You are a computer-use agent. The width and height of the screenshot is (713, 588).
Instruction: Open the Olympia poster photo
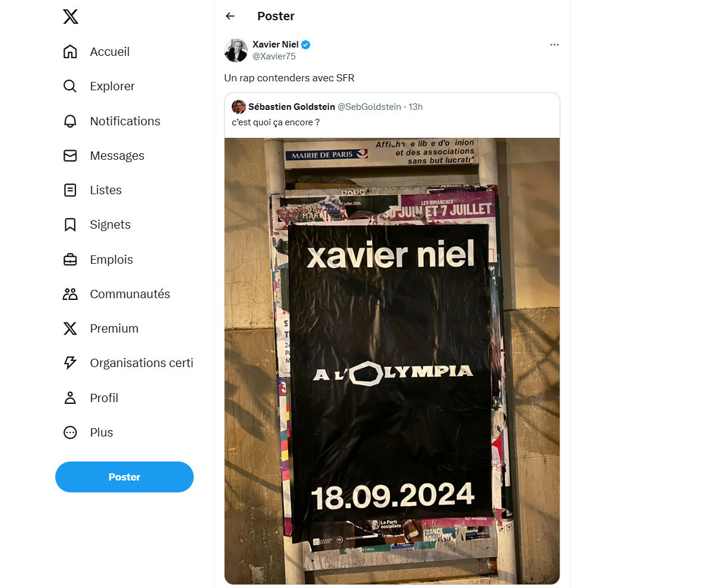click(x=392, y=361)
